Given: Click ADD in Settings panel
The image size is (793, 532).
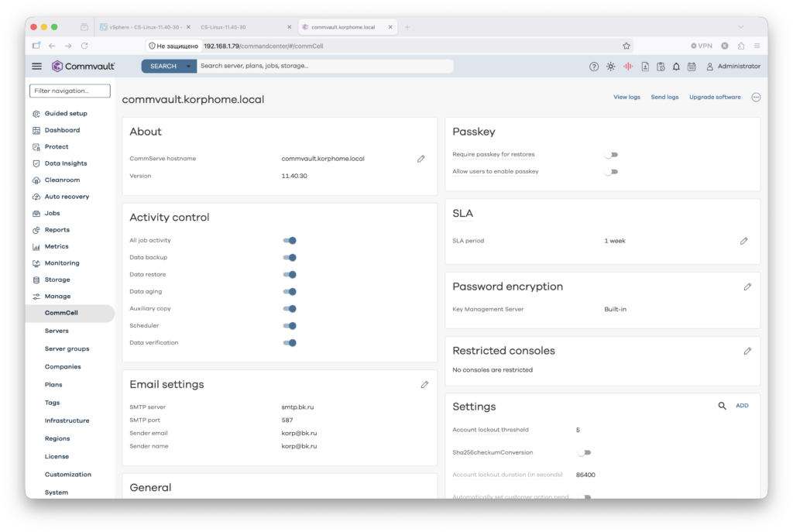Looking at the screenshot, I should click(x=742, y=406).
